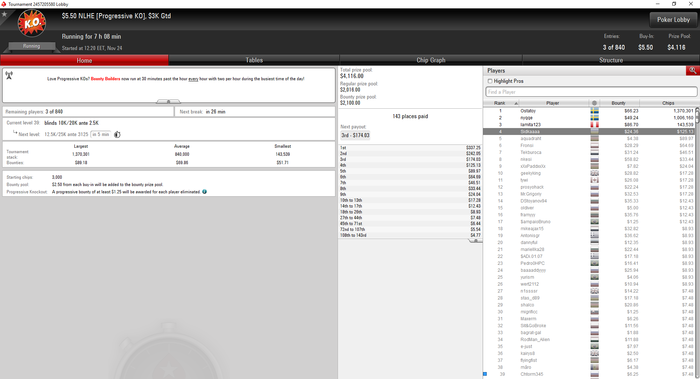Screen dimensions: 700x379
Task: Click the Poker PartyPoker app title bar icon
Action: pos(4,4)
